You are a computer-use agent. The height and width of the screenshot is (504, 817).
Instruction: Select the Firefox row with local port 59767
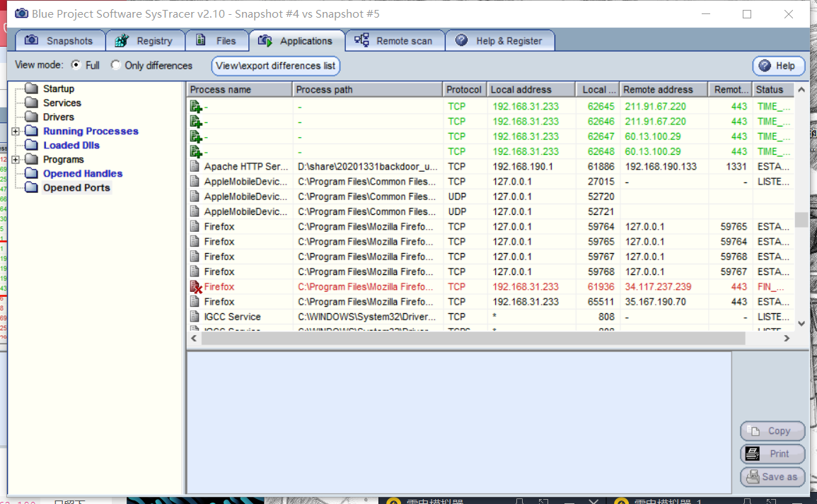(490, 257)
